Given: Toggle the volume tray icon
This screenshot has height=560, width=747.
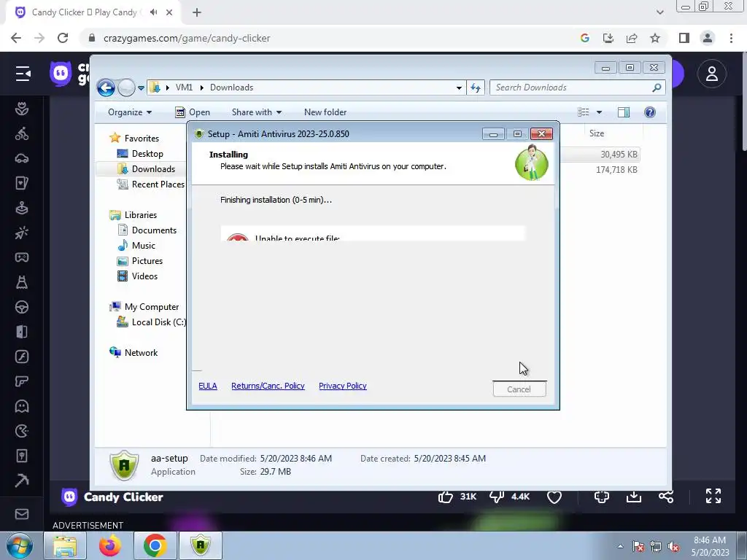Looking at the screenshot, I should (x=673, y=547).
